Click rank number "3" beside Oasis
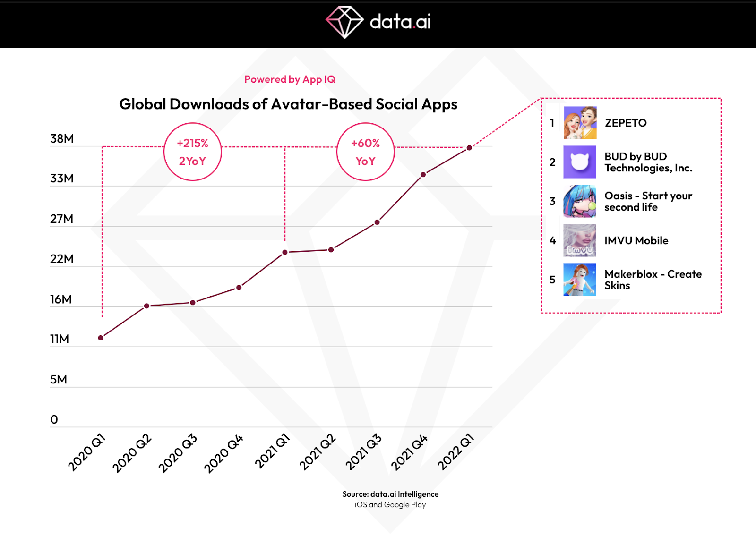Viewport: 756px width, 553px height. (x=552, y=201)
